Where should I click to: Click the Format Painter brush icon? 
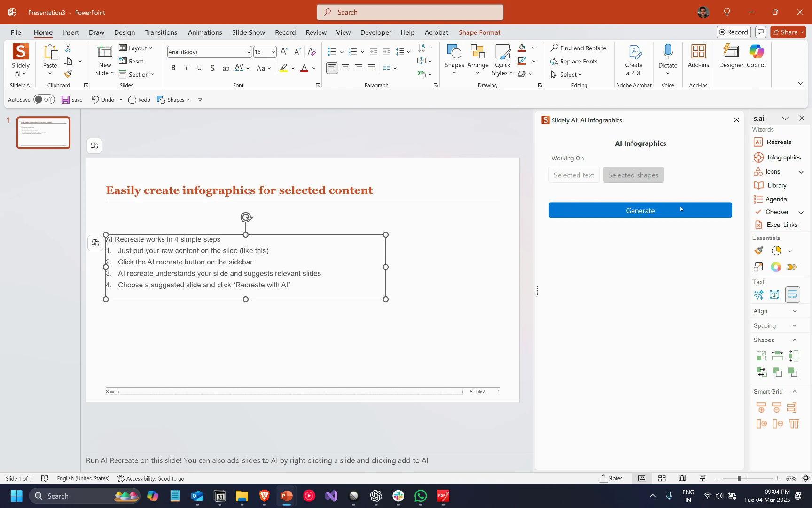click(x=68, y=74)
